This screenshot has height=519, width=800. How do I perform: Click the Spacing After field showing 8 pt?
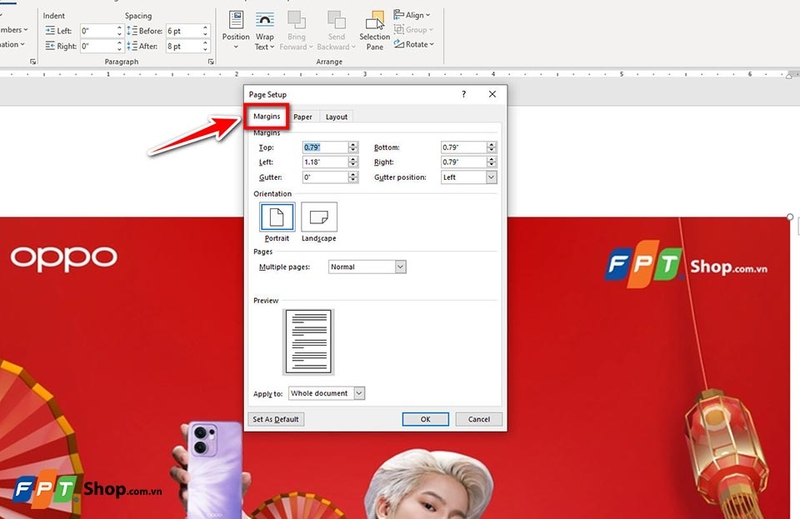[x=184, y=46]
